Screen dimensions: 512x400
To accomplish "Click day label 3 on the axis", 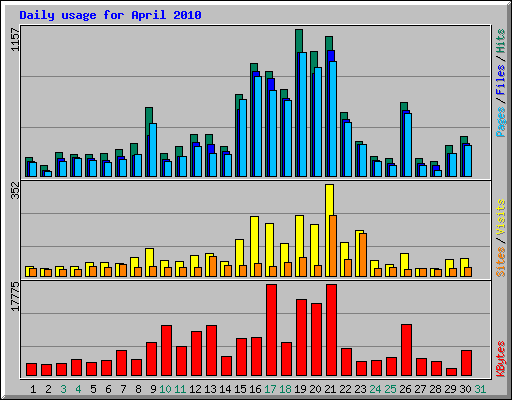I will (63, 389).
